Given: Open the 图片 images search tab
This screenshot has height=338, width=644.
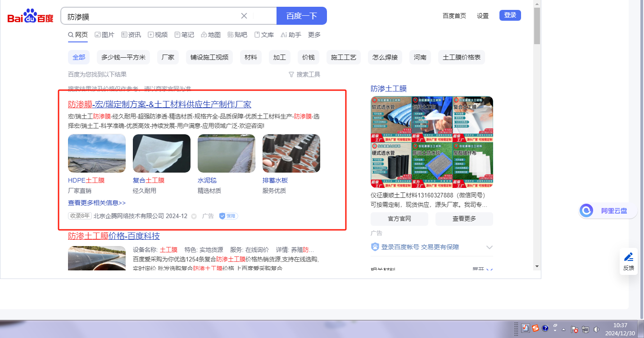Looking at the screenshot, I should click(104, 35).
